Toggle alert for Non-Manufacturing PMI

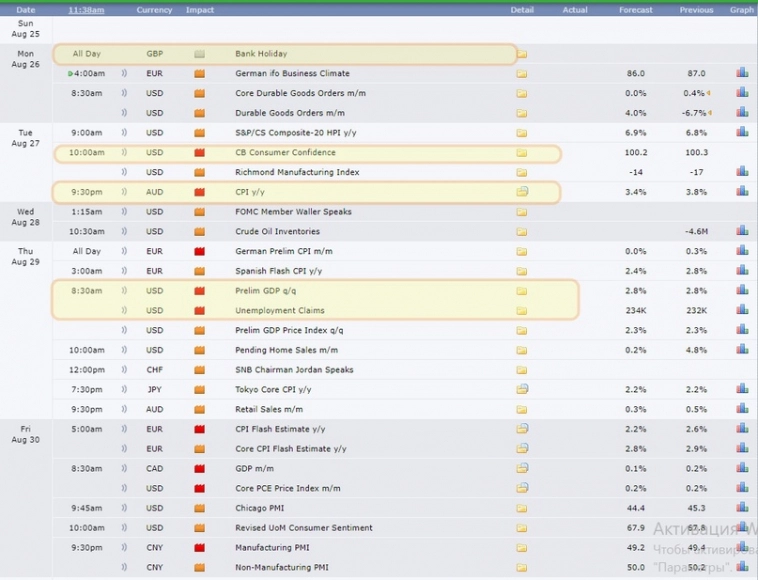tap(124, 567)
